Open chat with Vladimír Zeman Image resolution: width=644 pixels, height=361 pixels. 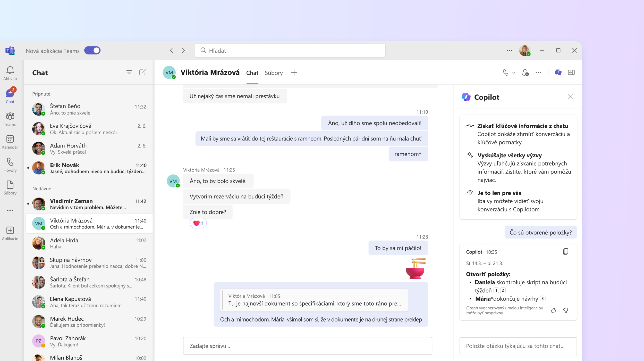(89, 204)
